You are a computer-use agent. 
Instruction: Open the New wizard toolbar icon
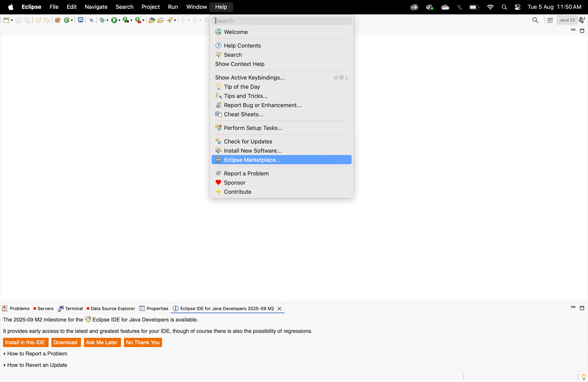tap(7, 20)
